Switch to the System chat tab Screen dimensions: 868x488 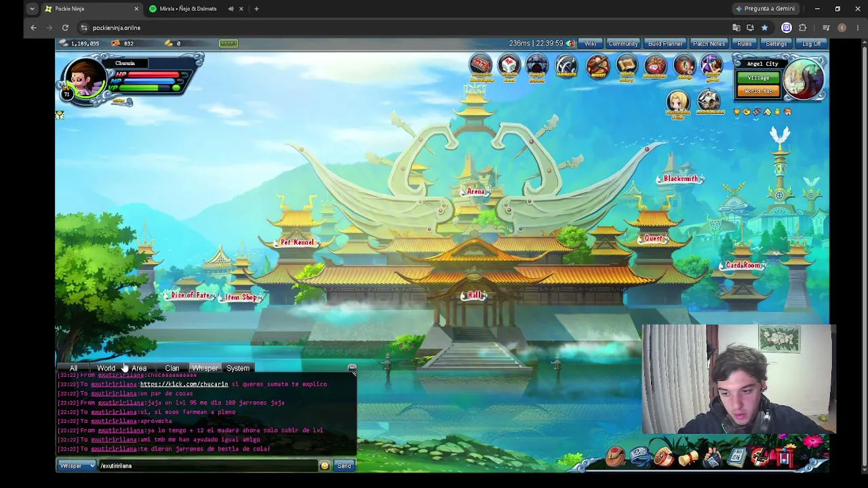pos(238,368)
